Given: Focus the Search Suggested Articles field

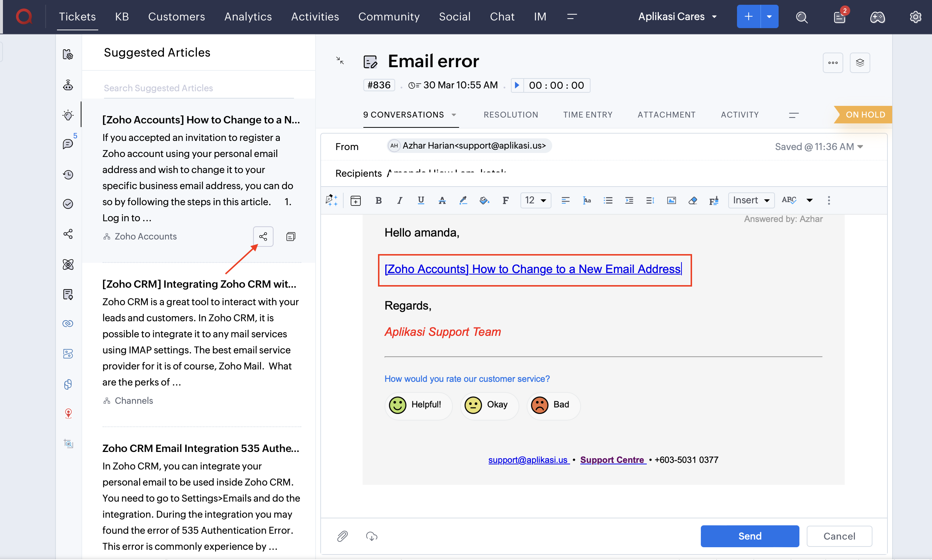Looking at the screenshot, I should 199,88.
